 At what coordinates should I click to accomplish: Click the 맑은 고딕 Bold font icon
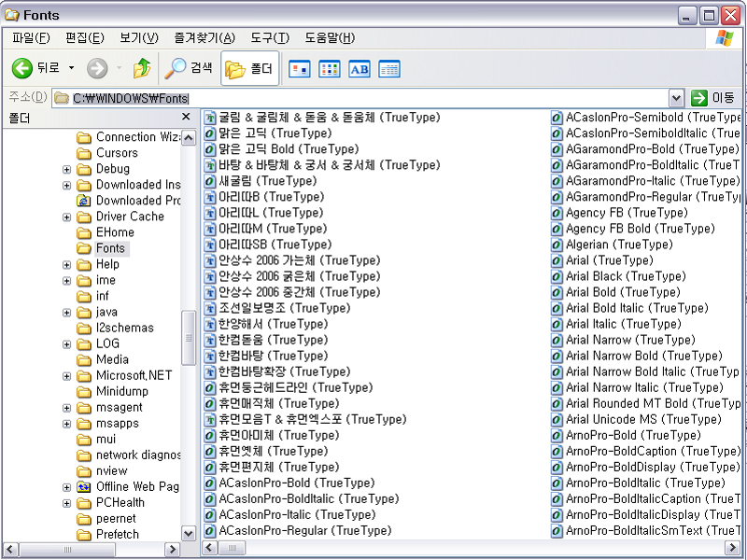click(x=209, y=149)
